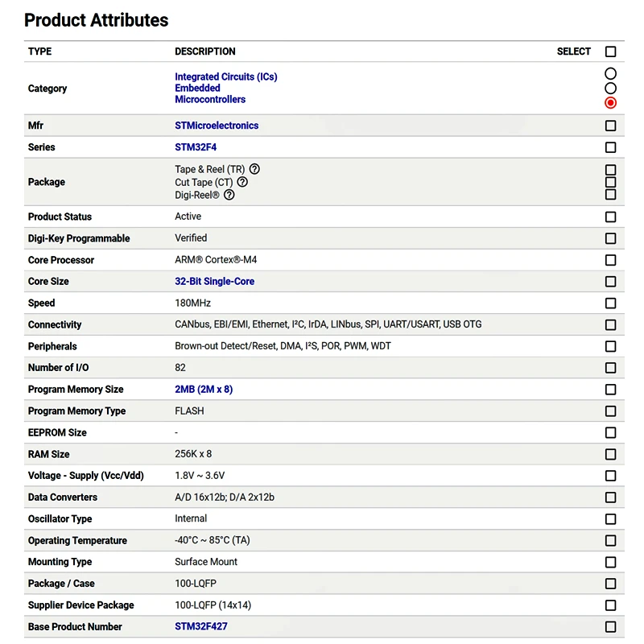Click the 'ARM® Cortex®-M4' value
This screenshot has width=644, height=644.
[x=216, y=259]
